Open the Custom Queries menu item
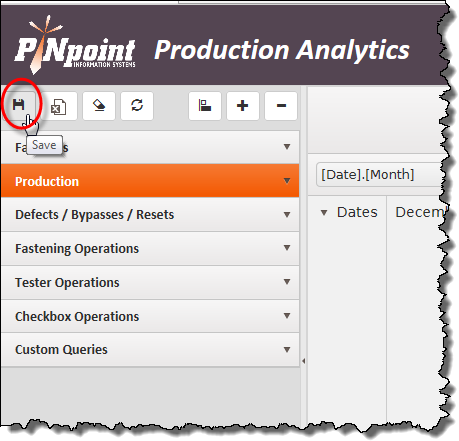This screenshot has width=459, height=441. coord(150,350)
